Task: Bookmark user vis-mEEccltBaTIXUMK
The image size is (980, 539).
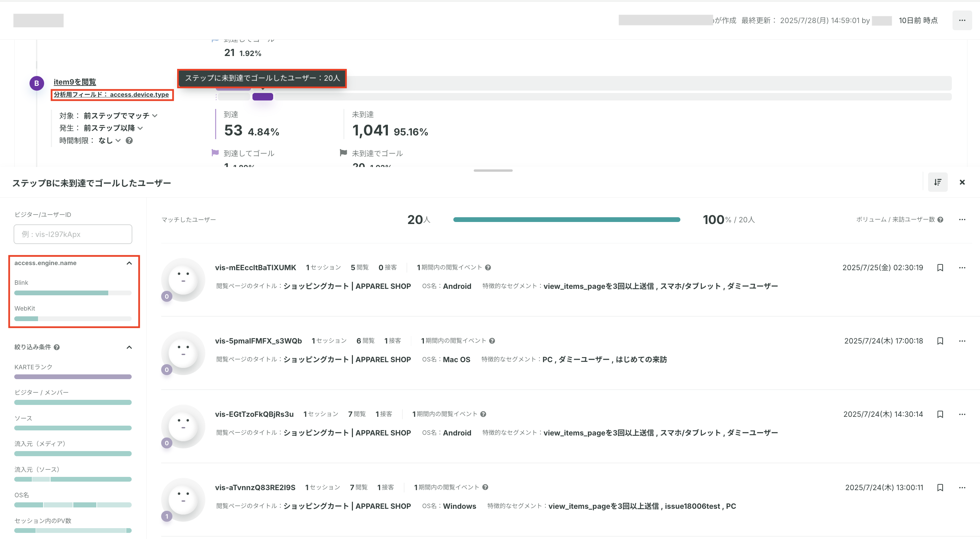Action: (x=940, y=267)
